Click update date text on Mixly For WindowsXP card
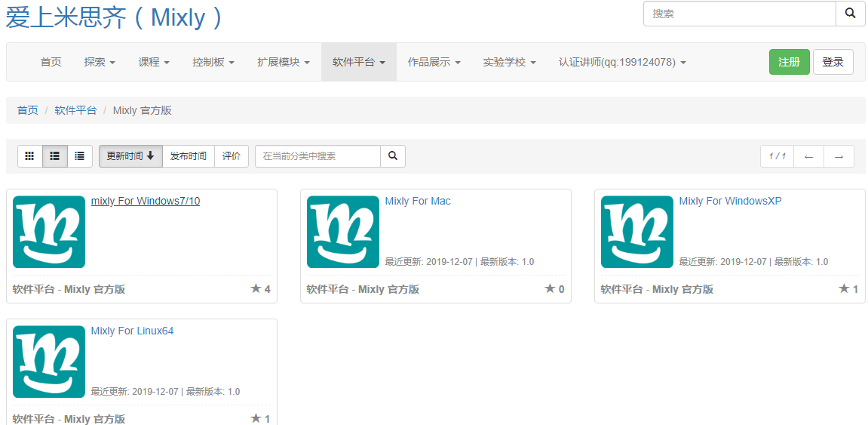Screen dimensions: 868x425 [x=723, y=261]
